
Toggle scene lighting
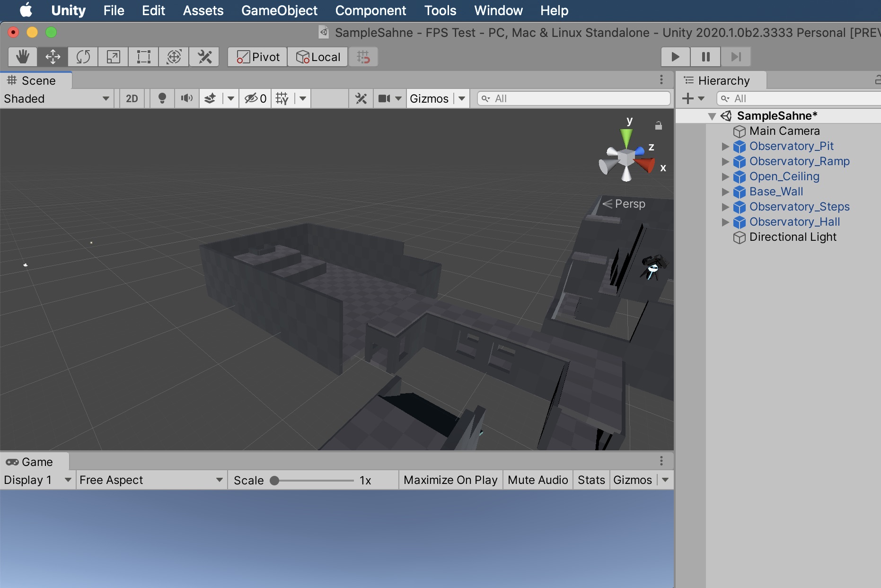[161, 98]
